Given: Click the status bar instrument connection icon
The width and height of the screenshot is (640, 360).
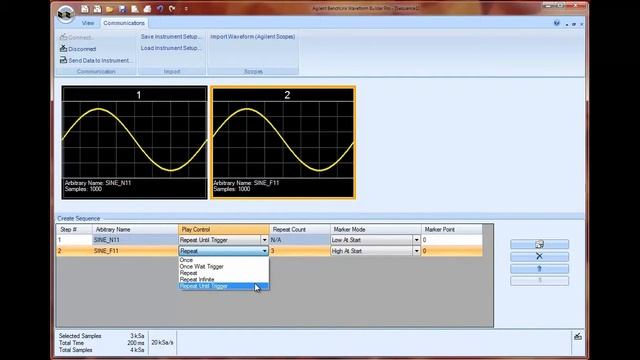Looking at the screenshot, I should pyautogui.click(x=578, y=336).
